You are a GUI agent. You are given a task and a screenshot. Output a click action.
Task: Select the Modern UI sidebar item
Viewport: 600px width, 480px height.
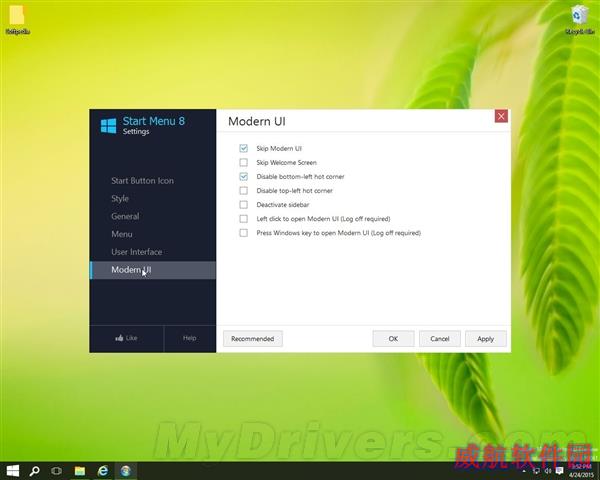153,270
